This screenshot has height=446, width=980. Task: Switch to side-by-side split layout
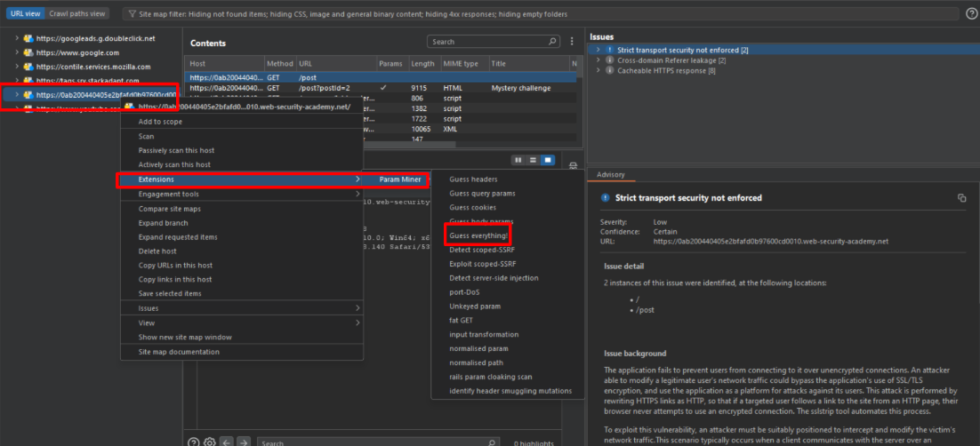(x=518, y=160)
